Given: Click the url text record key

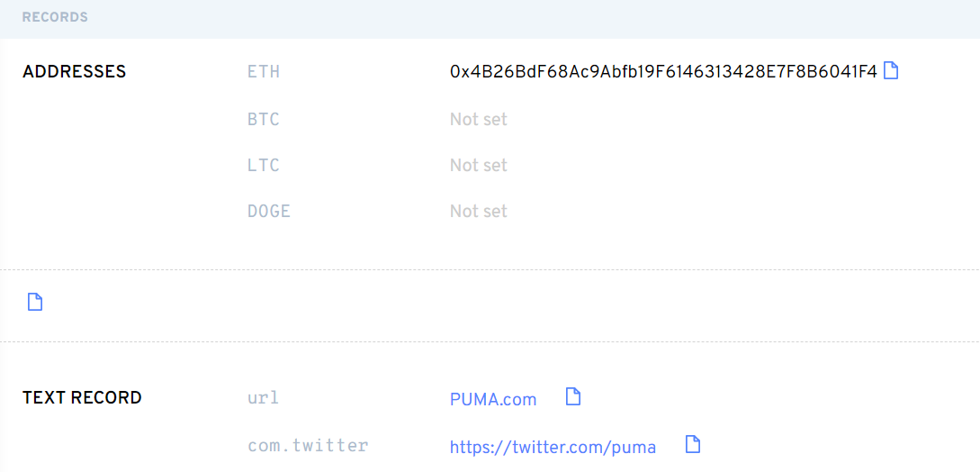Looking at the screenshot, I should click(x=264, y=398).
